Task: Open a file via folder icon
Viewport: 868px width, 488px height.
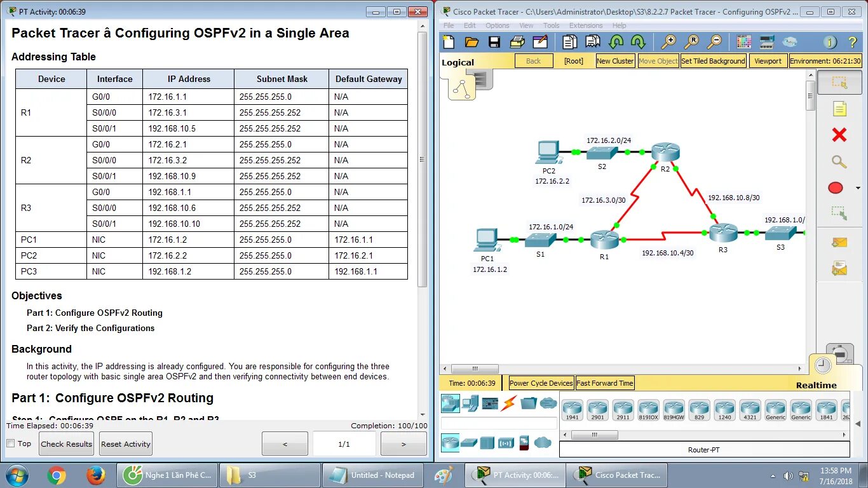Action: coord(471,42)
